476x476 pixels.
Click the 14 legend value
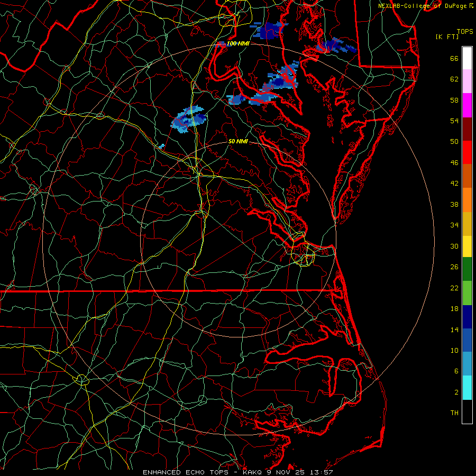pos(454,329)
